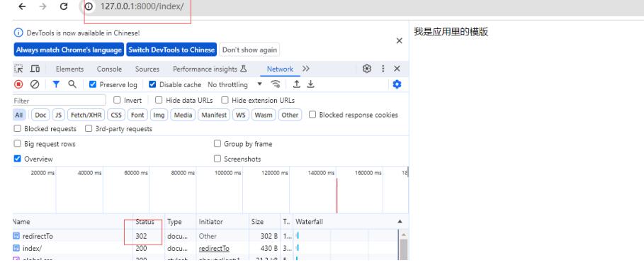Filter requests by CSS type
The height and width of the screenshot is (275, 644).
point(117,115)
